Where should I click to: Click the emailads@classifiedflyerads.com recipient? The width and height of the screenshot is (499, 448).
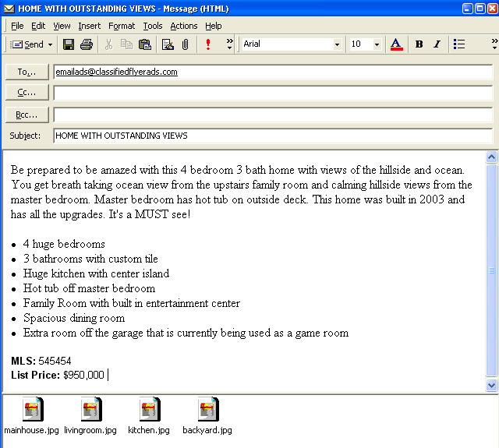[116, 72]
